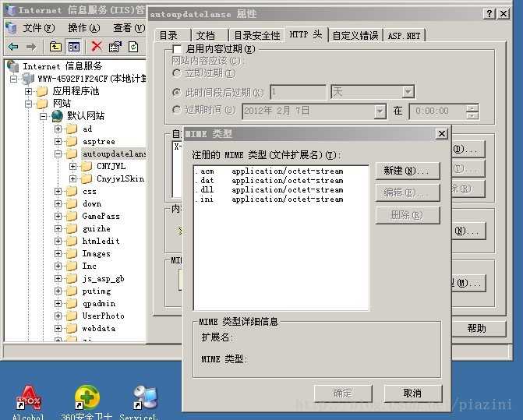Click the 0:00:00 time field
Screen dimensions: 523x420
437,111
